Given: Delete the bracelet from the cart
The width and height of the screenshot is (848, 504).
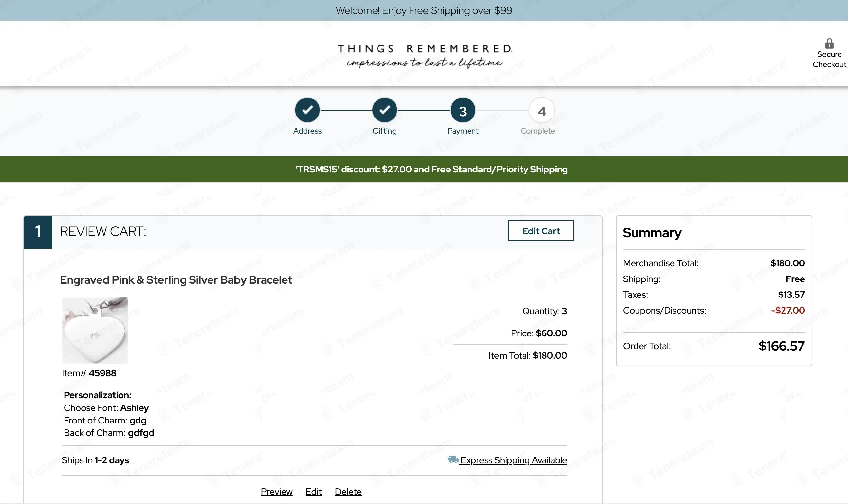Looking at the screenshot, I should pos(348,492).
